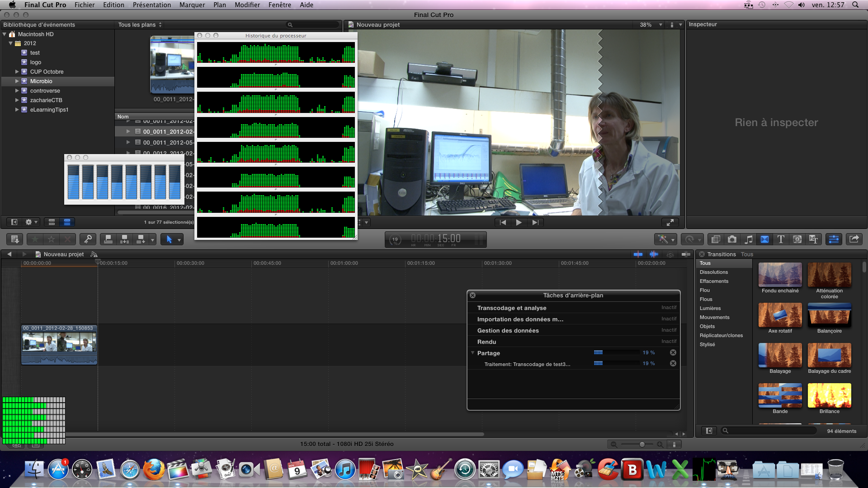Collapse the 2012 folder

[x=10, y=43]
